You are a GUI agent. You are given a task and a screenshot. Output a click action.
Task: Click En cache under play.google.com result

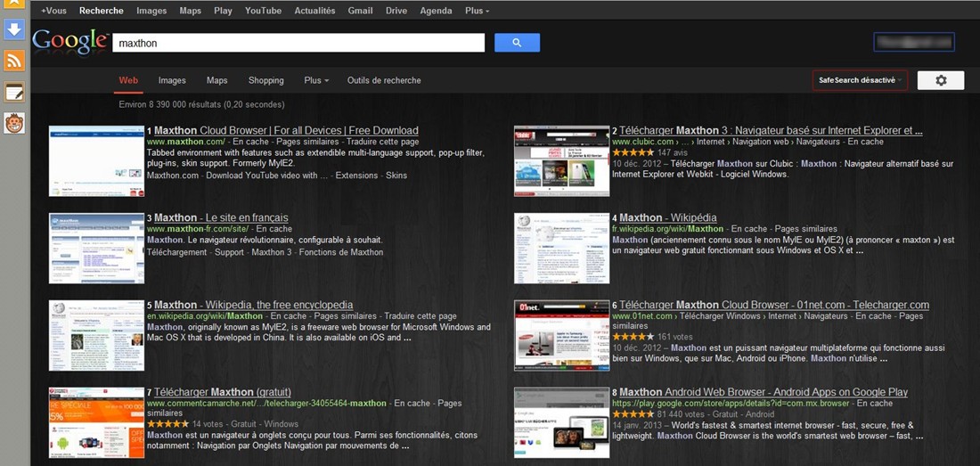click(x=875, y=404)
